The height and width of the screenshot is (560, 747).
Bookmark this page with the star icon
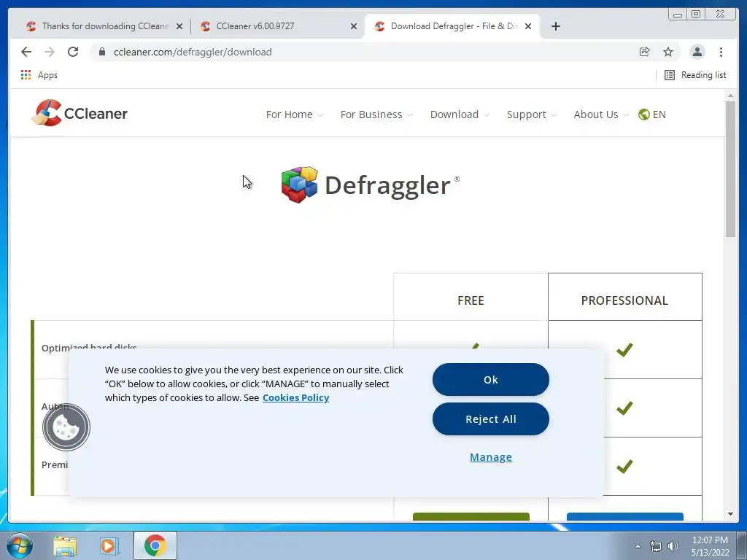pyautogui.click(x=668, y=52)
